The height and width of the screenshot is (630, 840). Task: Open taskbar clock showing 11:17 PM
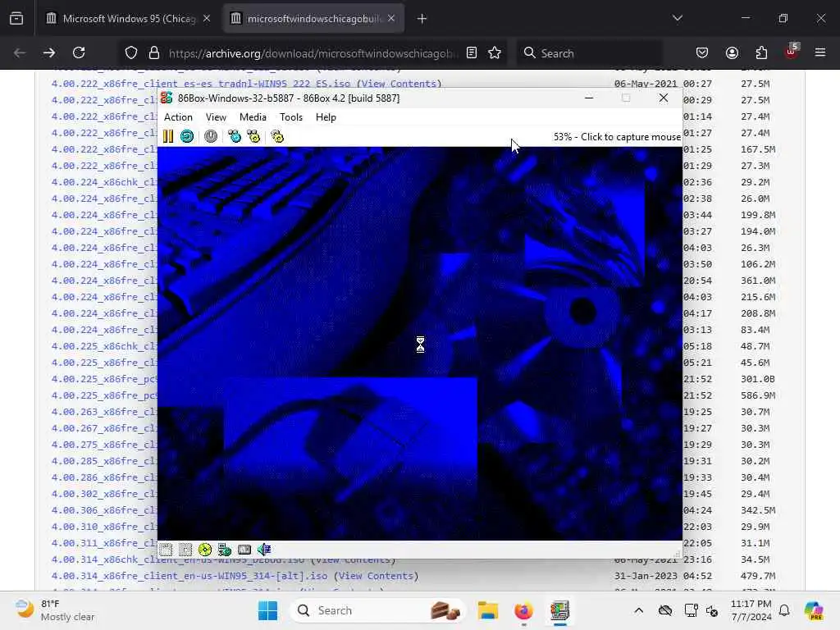751,610
